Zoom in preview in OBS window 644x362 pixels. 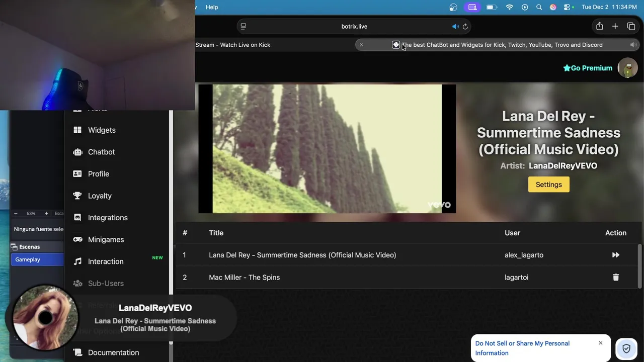coord(46,213)
